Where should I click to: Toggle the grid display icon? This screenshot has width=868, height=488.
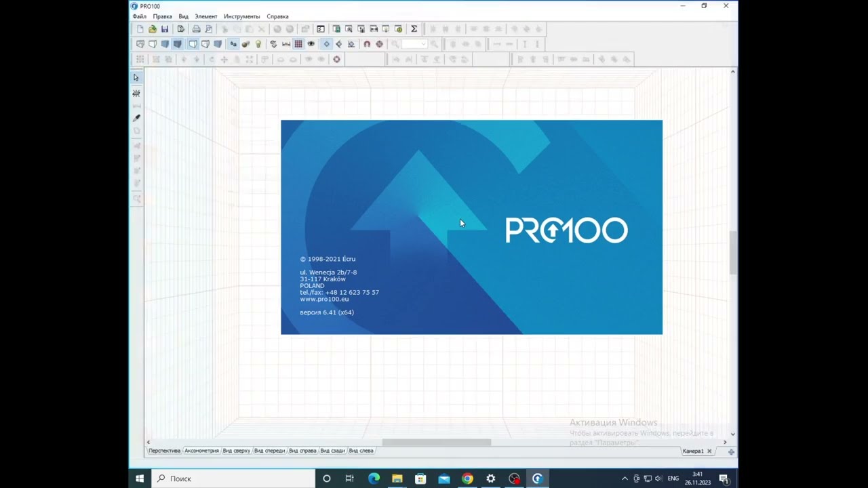[x=298, y=44]
